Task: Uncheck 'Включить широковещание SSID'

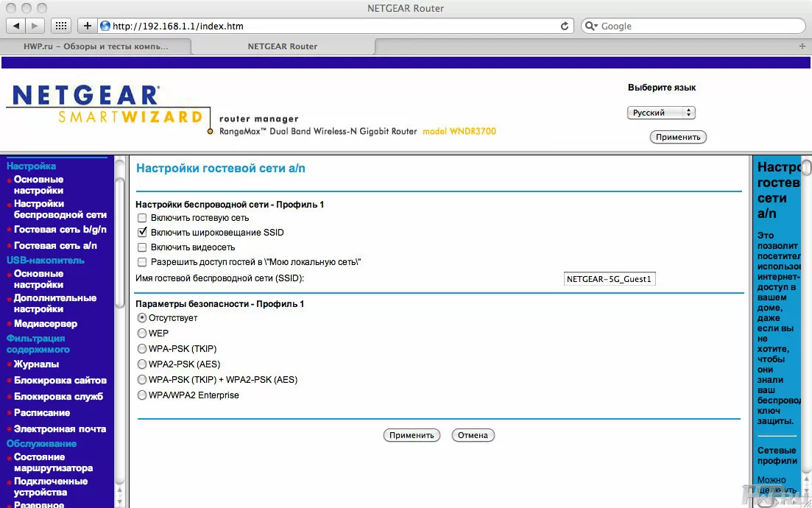Action: pos(142,233)
